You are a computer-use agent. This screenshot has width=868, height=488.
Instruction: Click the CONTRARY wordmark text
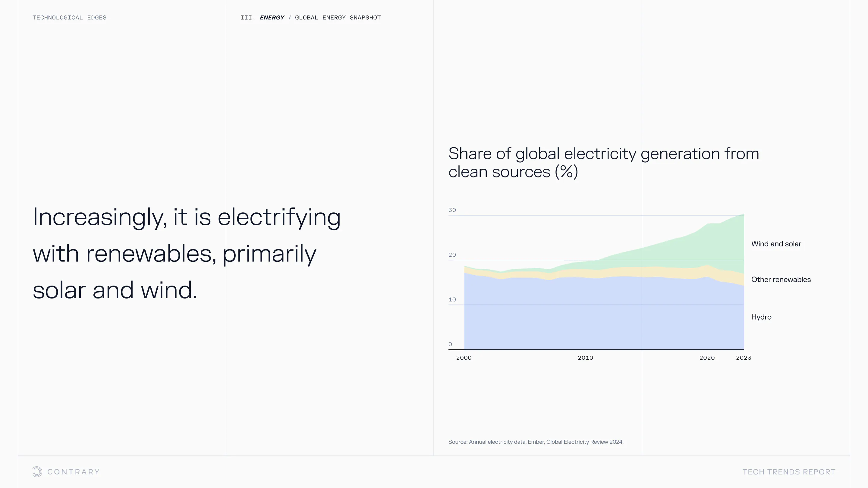click(74, 472)
